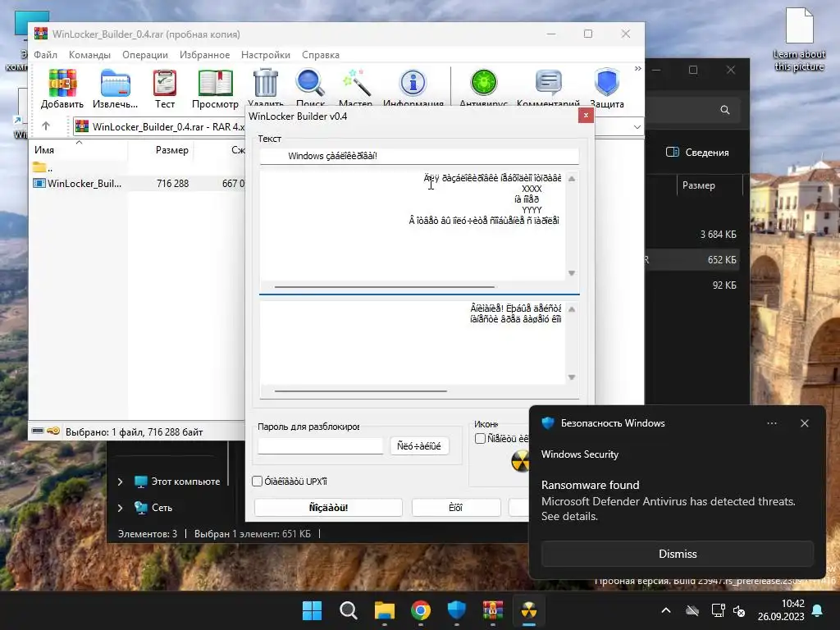Toggle the UPX compression checkbox
The height and width of the screenshot is (630, 840).
tap(257, 481)
